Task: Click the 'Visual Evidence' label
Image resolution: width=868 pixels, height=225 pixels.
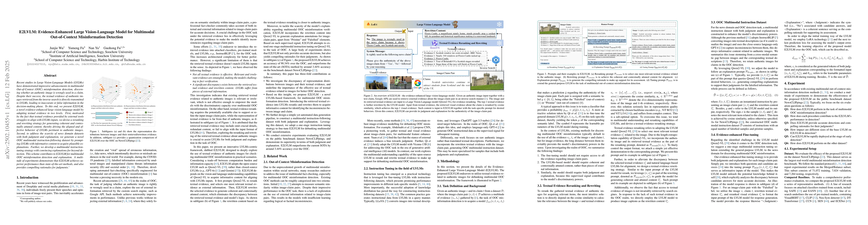Action: 378,73
